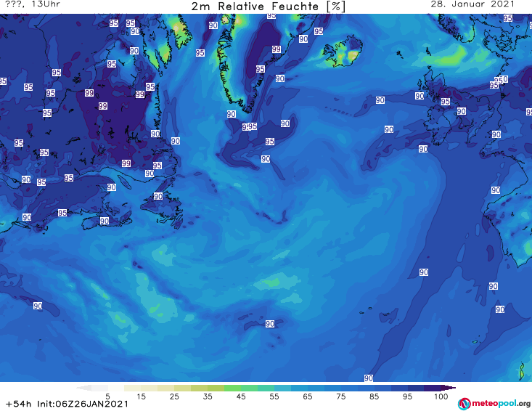Click the '75' tick label under the color scale
532x411 pixels.
tap(341, 396)
